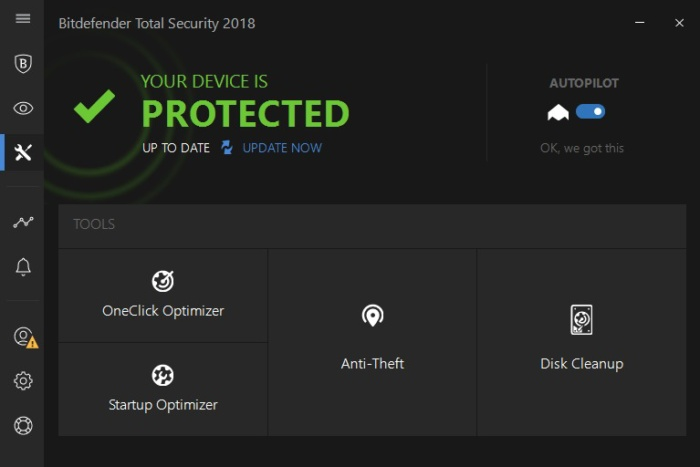Click the green protected checkmark status

pyautogui.click(x=95, y=106)
